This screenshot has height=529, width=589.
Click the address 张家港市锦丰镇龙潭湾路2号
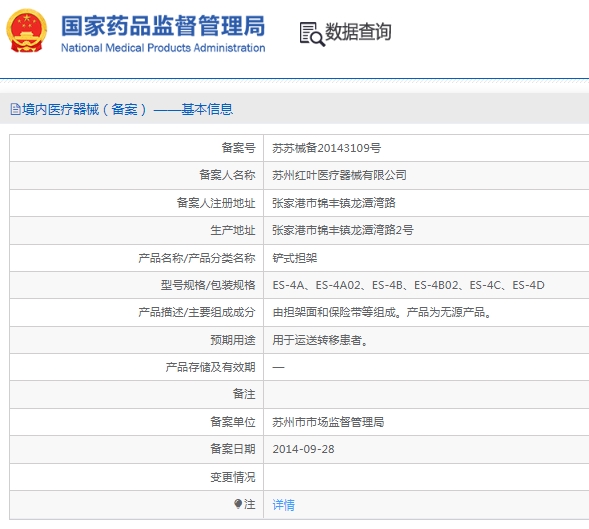[x=343, y=230]
